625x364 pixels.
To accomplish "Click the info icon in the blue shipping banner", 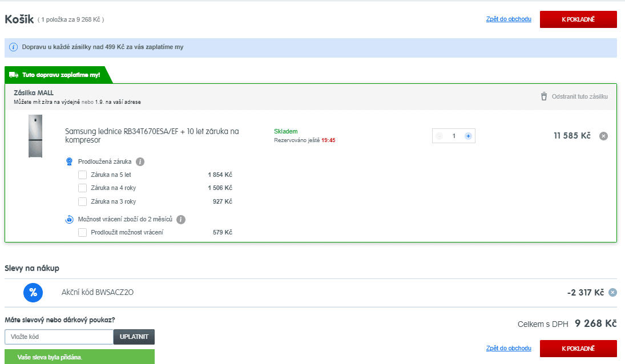I will coord(13,47).
